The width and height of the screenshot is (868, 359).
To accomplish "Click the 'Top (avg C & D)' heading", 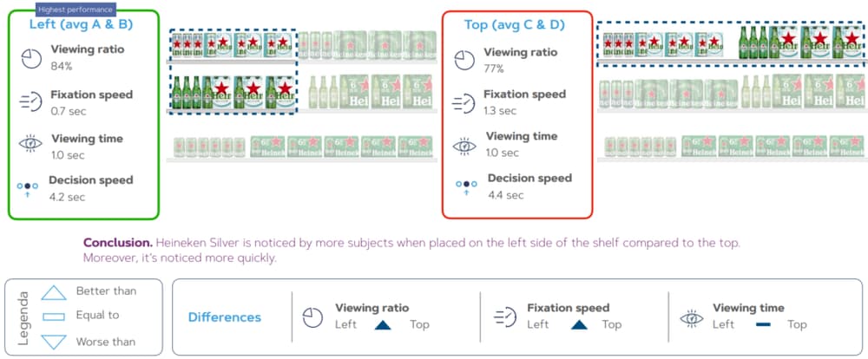I will coord(515,24).
